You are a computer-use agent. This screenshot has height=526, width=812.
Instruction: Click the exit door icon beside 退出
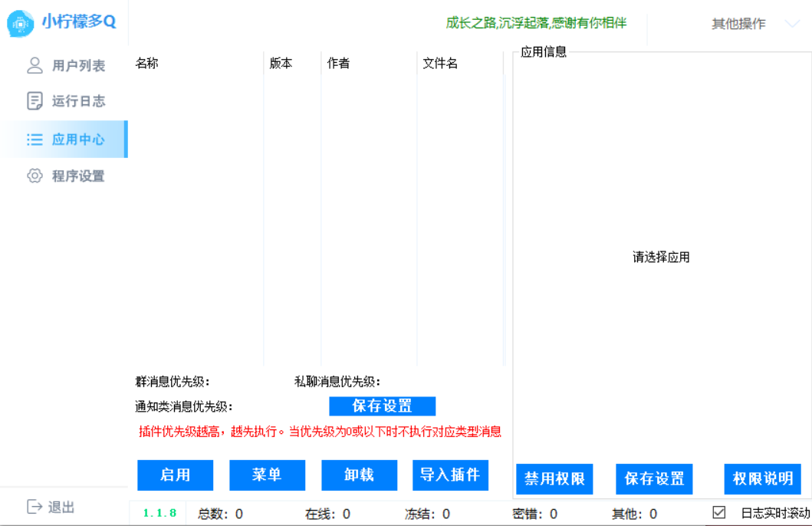point(34,506)
